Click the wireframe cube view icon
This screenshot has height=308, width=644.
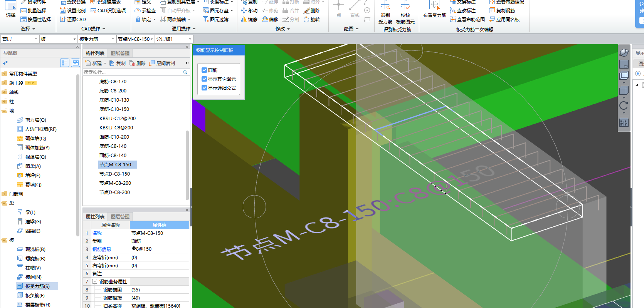click(624, 75)
